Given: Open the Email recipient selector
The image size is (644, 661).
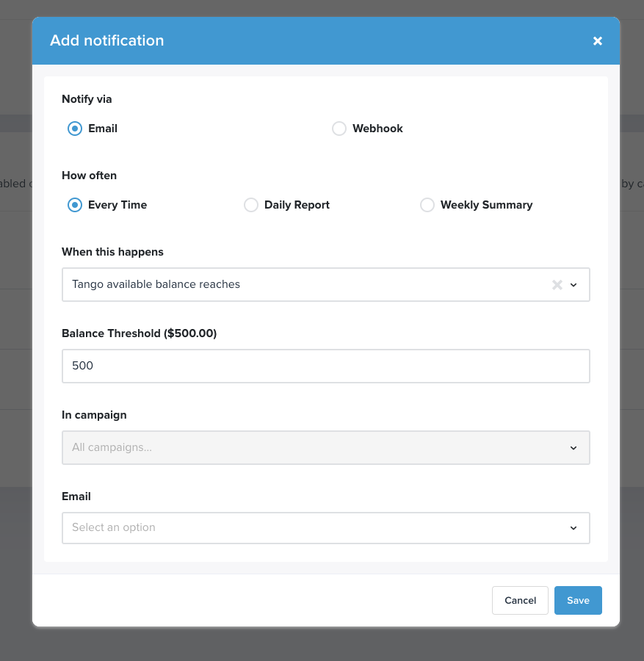Looking at the screenshot, I should (325, 527).
